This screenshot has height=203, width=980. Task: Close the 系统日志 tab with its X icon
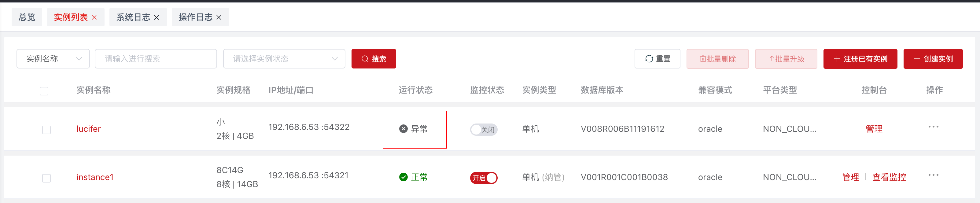pyautogui.click(x=157, y=17)
